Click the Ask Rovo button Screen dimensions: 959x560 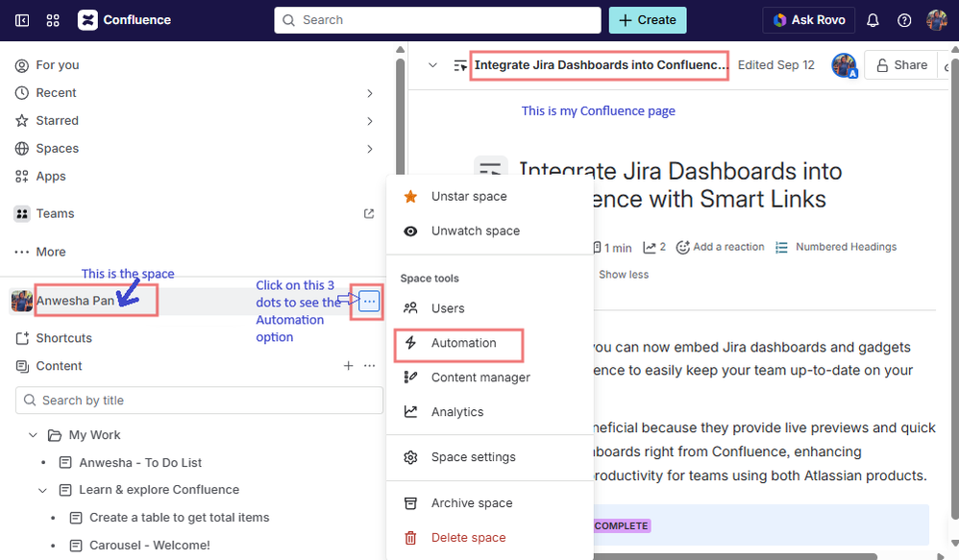808,20
